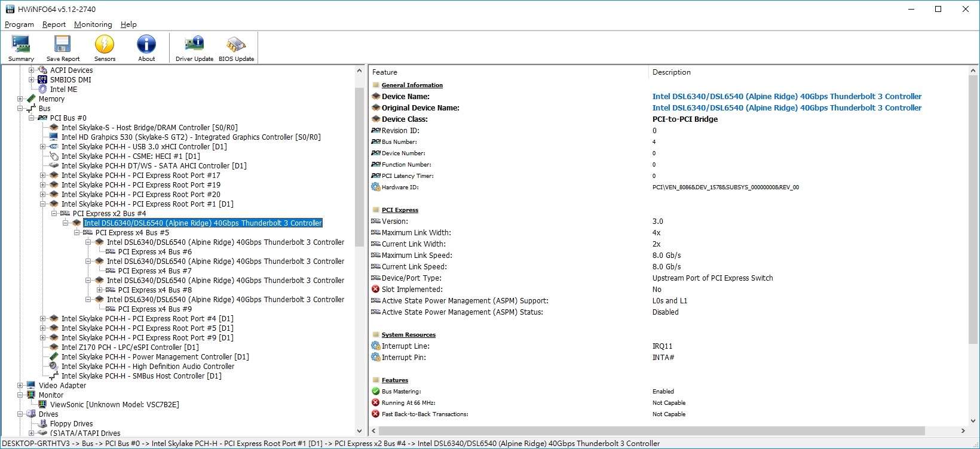Select Intel Z170 PCH LPC/eSPI Controller
980x449 pixels.
[130, 347]
